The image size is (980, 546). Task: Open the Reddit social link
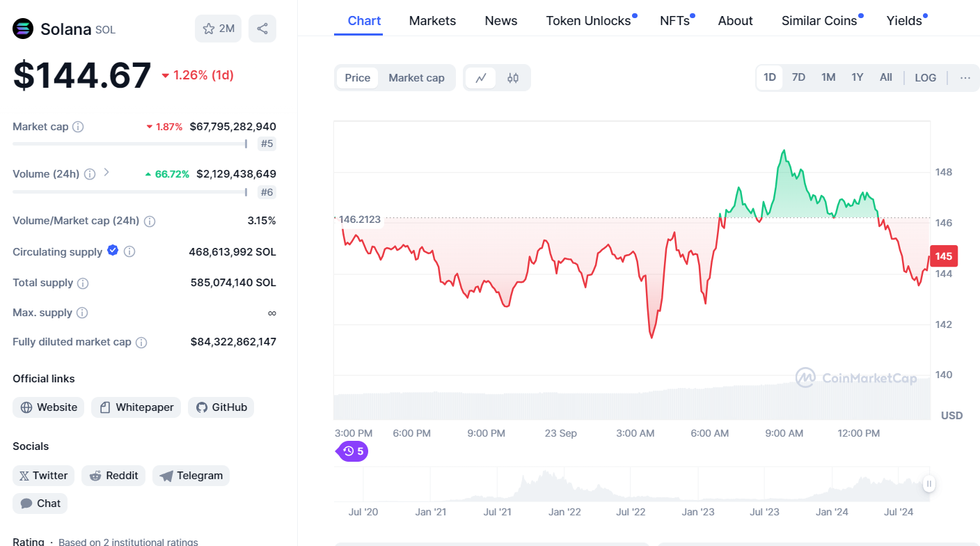[x=114, y=476]
